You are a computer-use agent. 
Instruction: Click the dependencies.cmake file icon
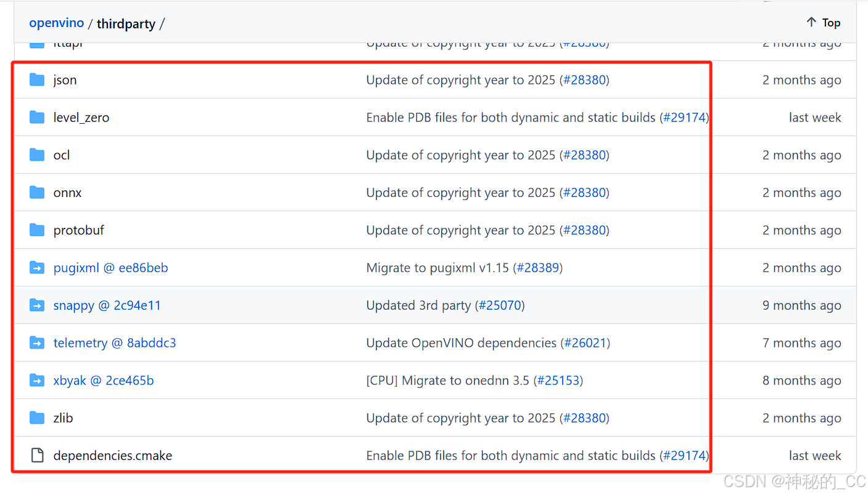coord(37,455)
